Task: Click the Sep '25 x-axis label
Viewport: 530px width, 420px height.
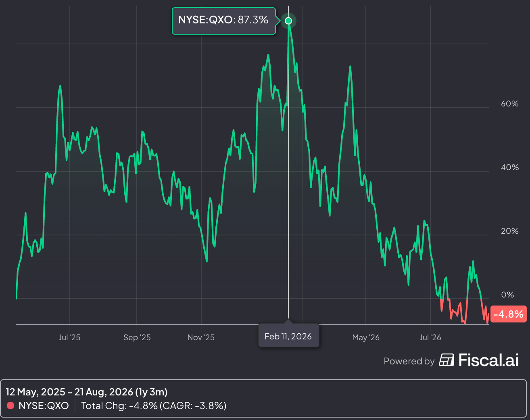Action: tap(137, 337)
